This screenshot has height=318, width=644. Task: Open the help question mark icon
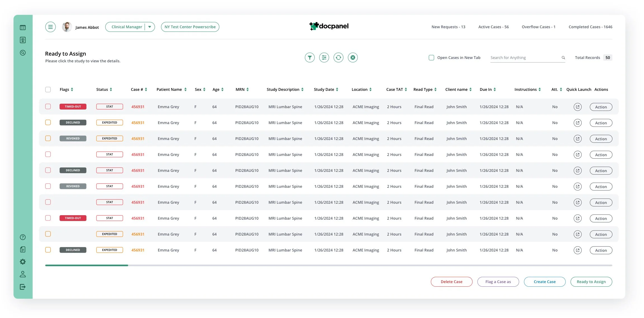(23, 237)
